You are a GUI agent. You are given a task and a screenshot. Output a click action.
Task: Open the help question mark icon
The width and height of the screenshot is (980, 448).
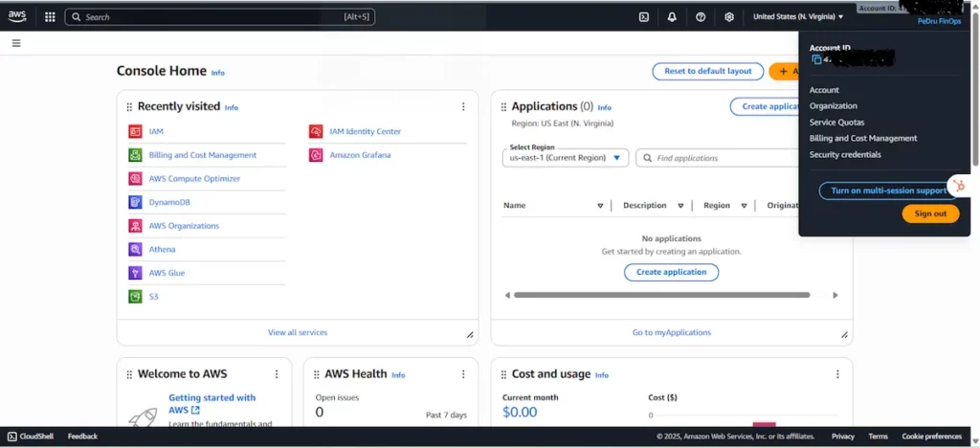pos(701,16)
